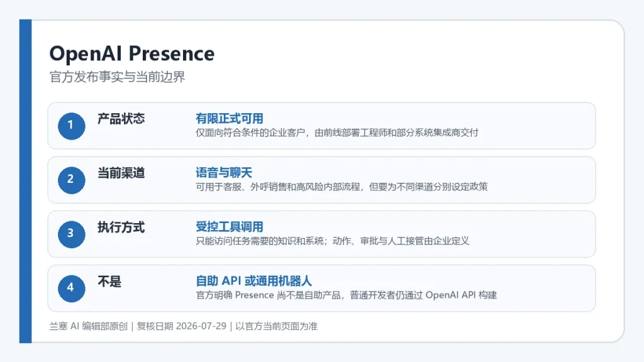Viewport: 644px width, 362px height.
Task: Click the label "执行方式"
Action: tap(121, 227)
